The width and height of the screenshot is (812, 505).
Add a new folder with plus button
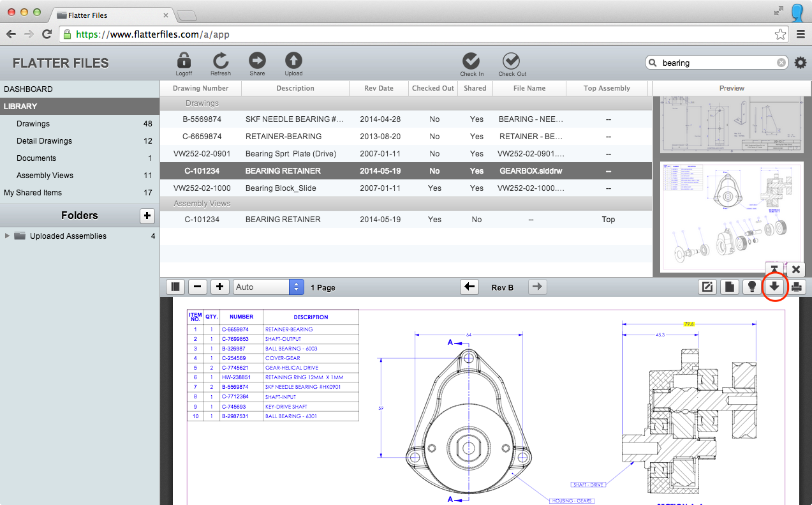pyautogui.click(x=147, y=216)
